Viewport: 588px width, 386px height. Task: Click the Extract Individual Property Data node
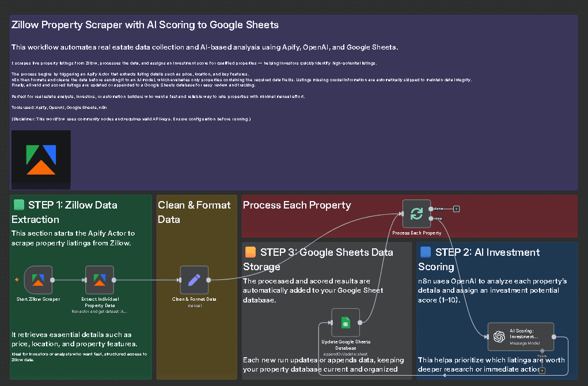(100, 280)
